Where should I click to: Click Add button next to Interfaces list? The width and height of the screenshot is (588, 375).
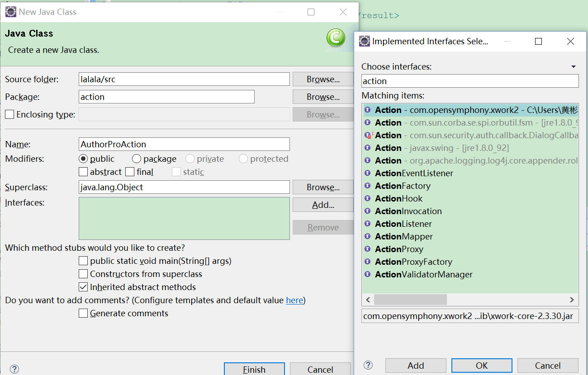[x=323, y=205]
